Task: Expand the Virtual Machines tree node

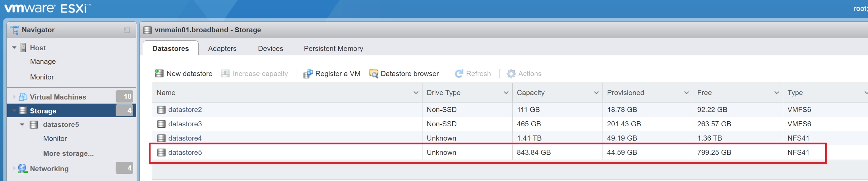Action: (x=14, y=97)
